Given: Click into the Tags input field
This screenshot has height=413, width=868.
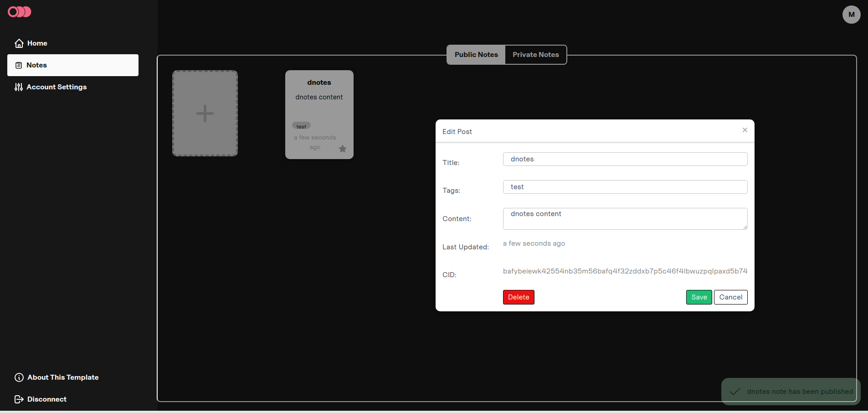Looking at the screenshot, I should pyautogui.click(x=625, y=187).
